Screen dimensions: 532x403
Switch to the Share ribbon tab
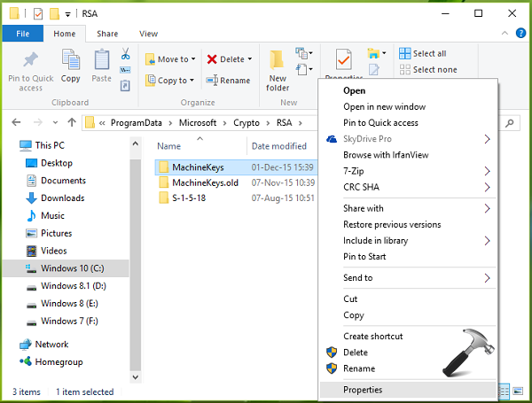coord(107,34)
